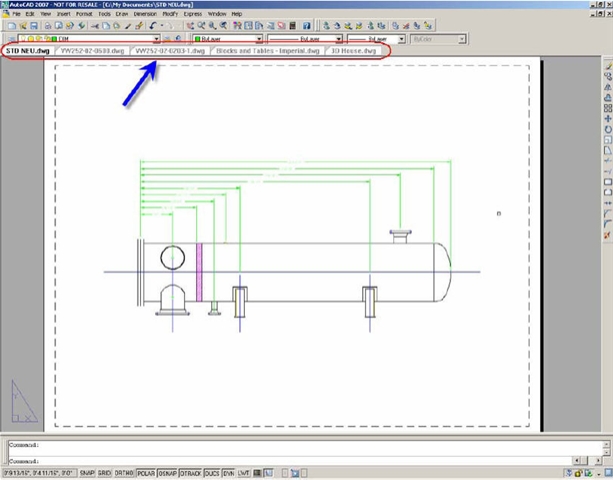Open the Tool Palettes icon
The width and height of the screenshot is (613, 480).
pos(259,26)
